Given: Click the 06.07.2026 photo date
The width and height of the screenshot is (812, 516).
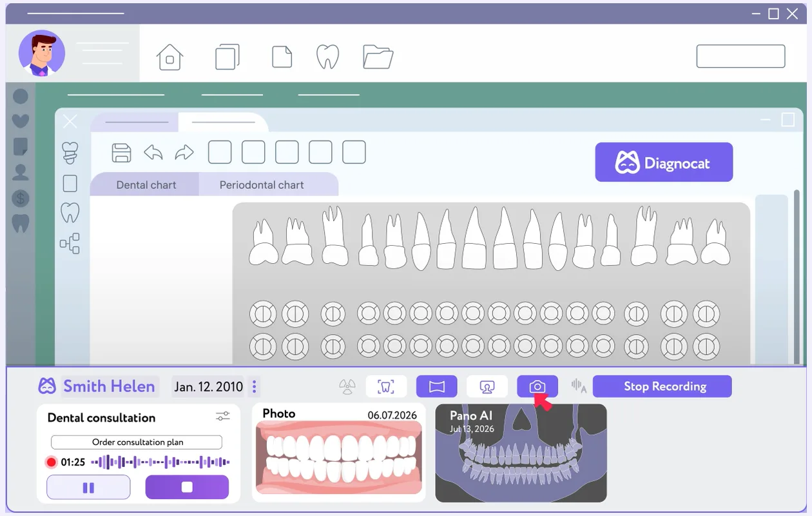Looking at the screenshot, I should click(x=392, y=415).
